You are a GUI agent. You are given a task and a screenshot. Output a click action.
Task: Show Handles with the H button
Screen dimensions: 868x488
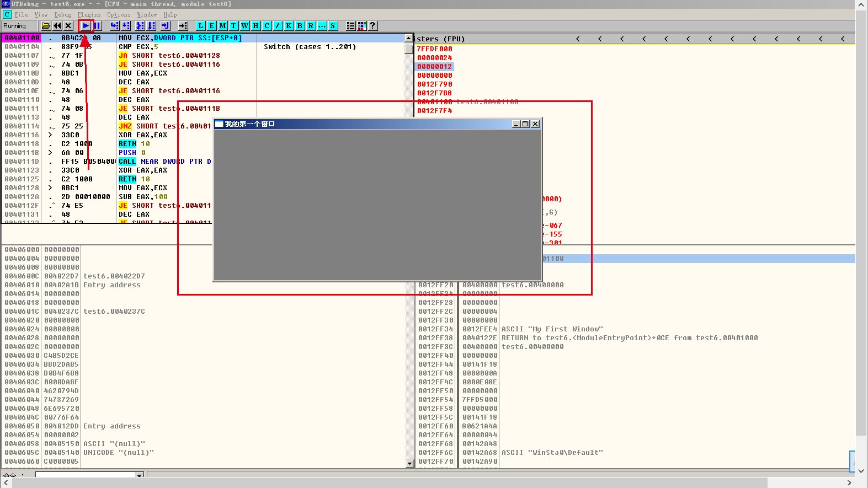(255, 26)
